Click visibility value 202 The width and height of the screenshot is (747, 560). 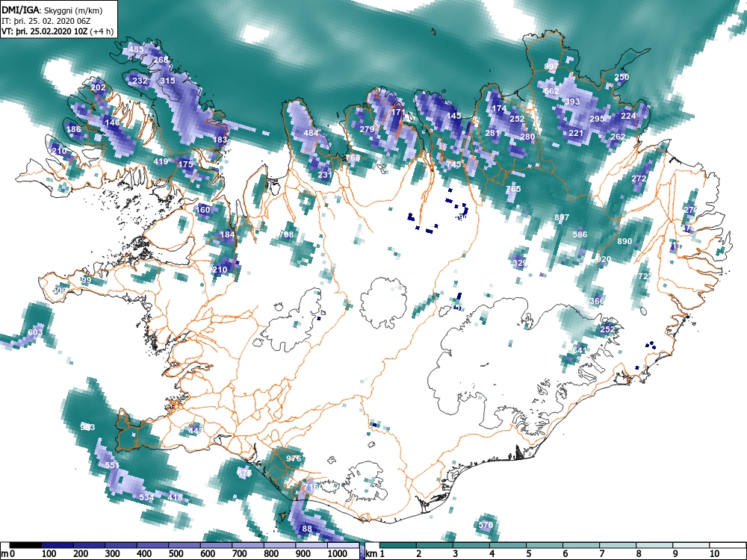(98, 87)
